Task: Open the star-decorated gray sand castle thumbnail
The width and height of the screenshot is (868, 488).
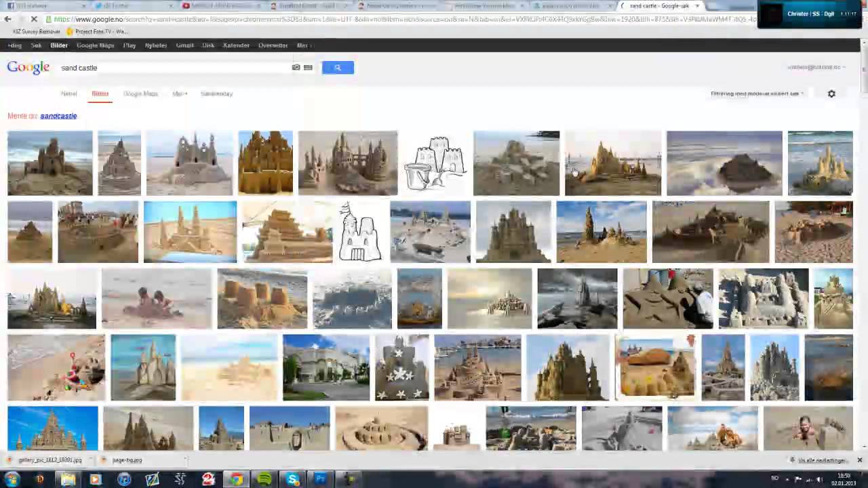Action: [402, 367]
